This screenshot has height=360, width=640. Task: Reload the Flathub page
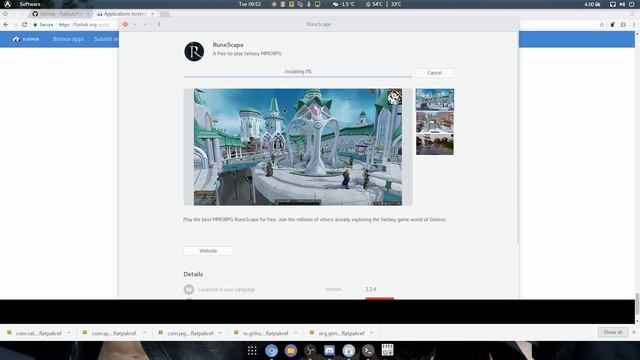24,24
